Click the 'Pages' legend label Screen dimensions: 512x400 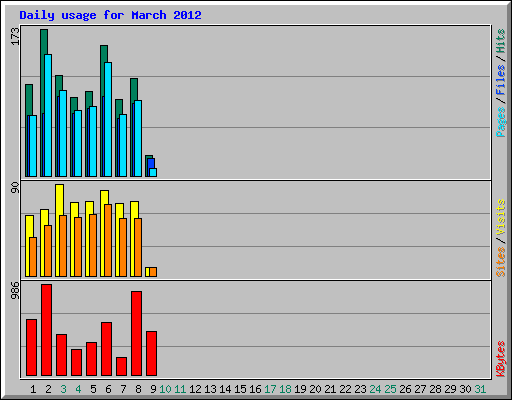click(500, 122)
